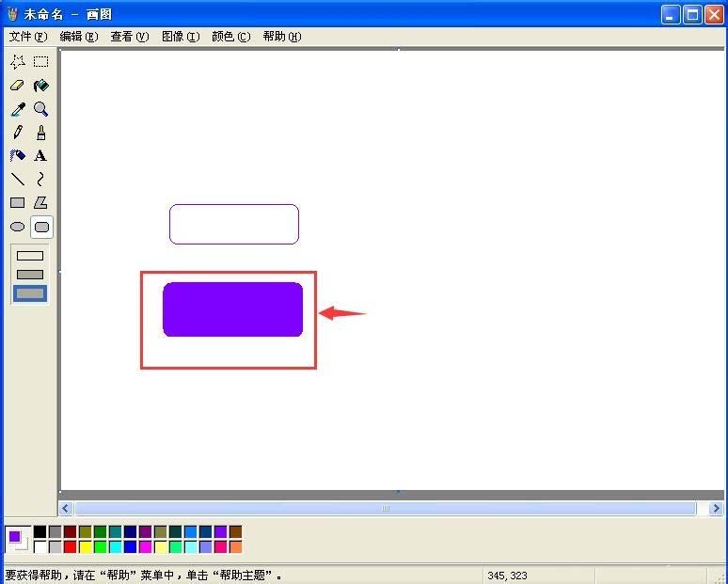
Task: Pick the dark magenta-purple top-row color
Action: (146, 531)
